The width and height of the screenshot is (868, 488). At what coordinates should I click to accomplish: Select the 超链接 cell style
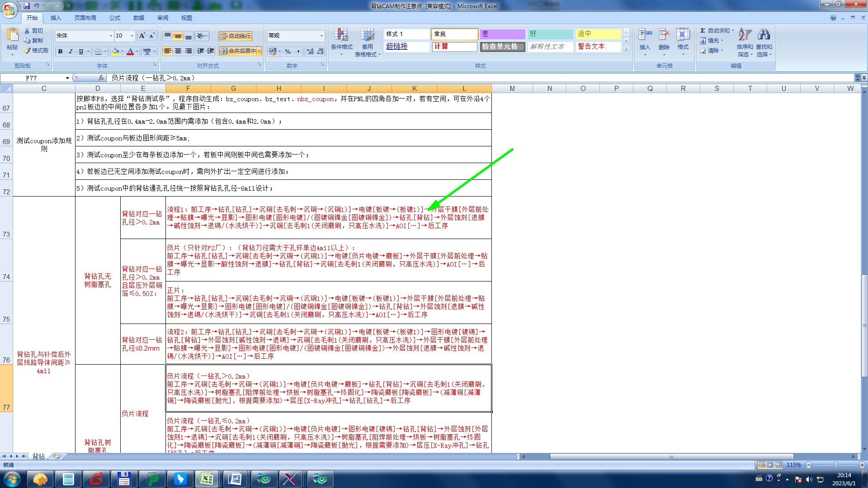point(397,46)
